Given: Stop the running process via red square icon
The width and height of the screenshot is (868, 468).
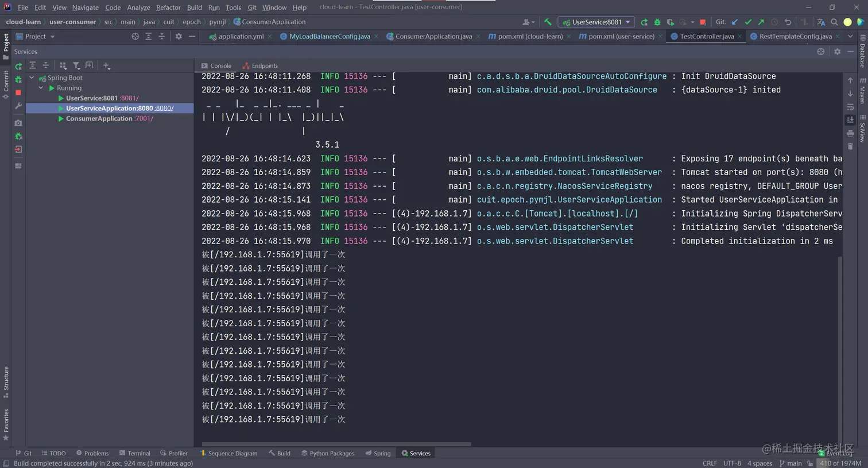Looking at the screenshot, I should tap(18, 92).
